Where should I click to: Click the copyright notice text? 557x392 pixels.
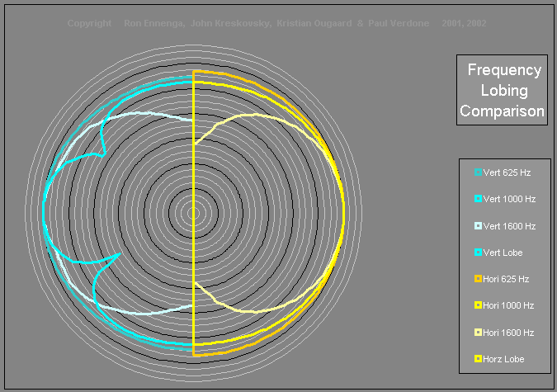click(x=276, y=23)
